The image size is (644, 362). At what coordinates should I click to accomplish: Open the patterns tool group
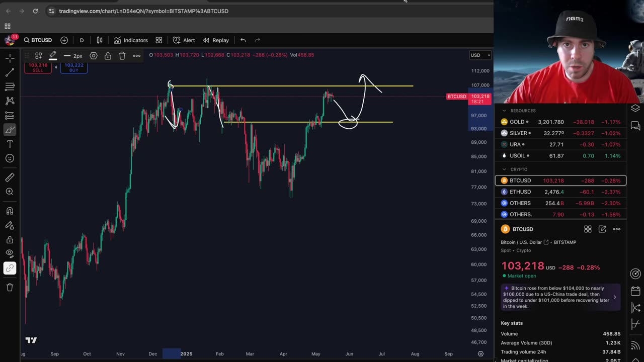click(x=10, y=101)
